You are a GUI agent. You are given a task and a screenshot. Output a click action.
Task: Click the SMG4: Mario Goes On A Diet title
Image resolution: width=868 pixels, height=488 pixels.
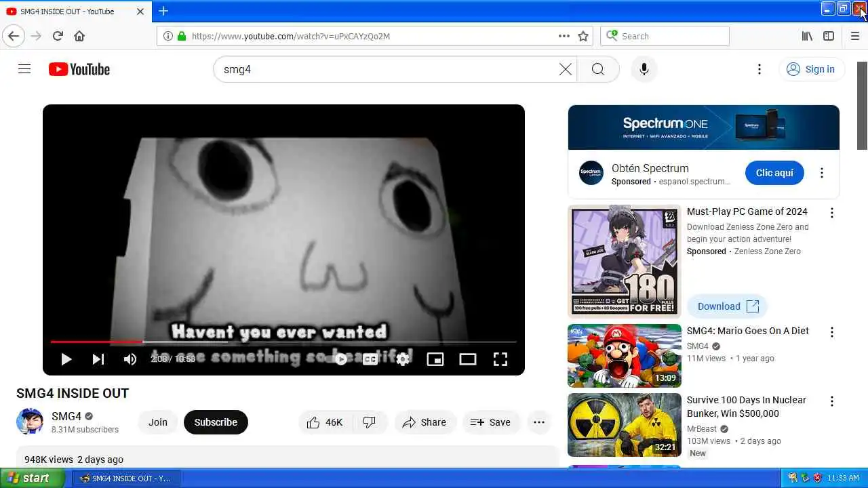click(748, 331)
